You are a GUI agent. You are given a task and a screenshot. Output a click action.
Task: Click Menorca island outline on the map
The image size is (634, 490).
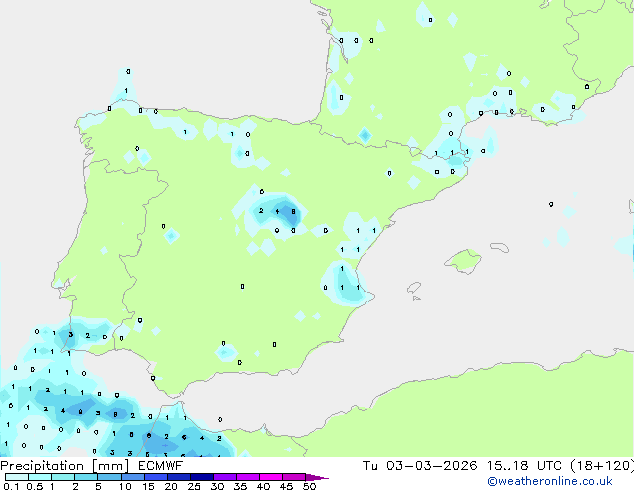pos(499,247)
